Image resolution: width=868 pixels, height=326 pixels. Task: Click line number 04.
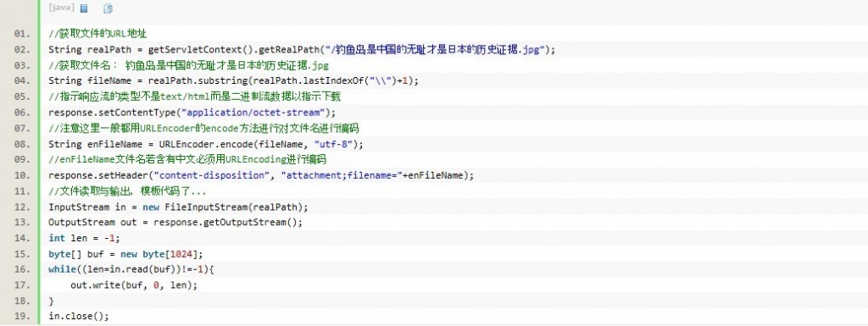(x=23, y=81)
